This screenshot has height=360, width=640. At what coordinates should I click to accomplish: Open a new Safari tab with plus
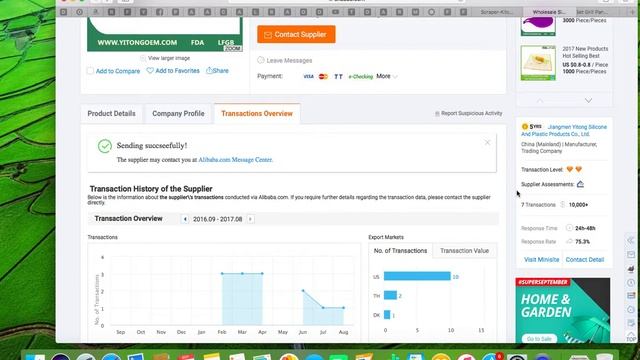click(x=633, y=12)
